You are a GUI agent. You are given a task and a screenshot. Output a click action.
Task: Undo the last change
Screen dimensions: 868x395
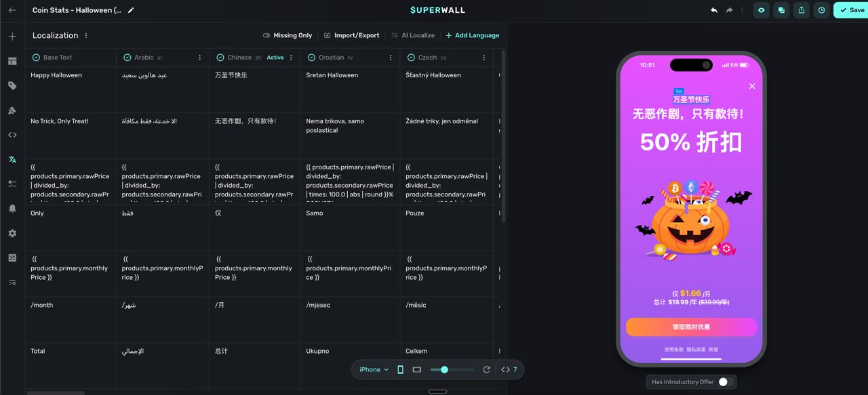point(714,10)
